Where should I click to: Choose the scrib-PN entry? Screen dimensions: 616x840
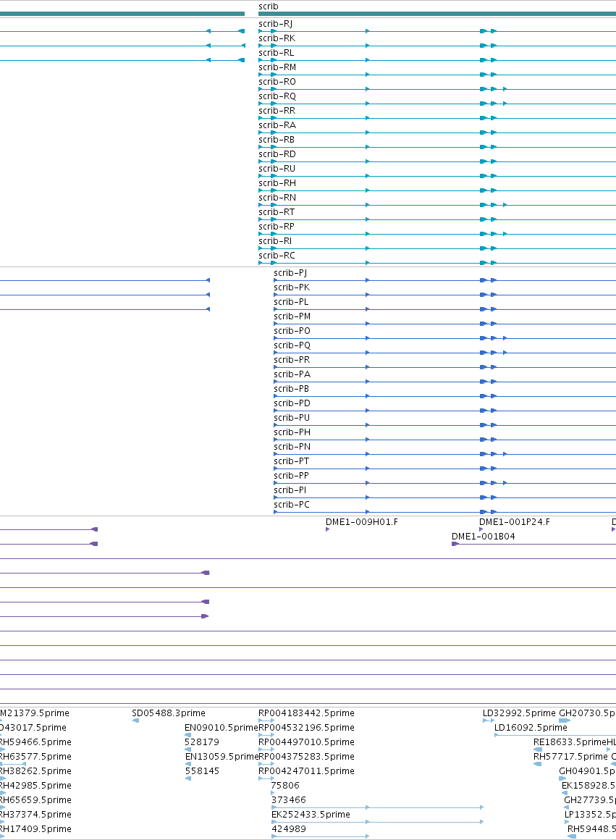[292, 446]
